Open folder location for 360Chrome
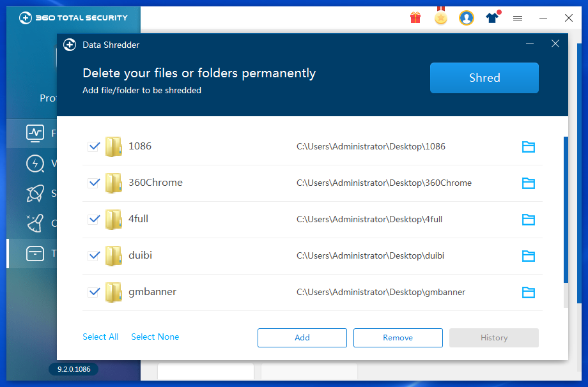Image resolution: width=588 pixels, height=387 pixels. click(x=529, y=183)
